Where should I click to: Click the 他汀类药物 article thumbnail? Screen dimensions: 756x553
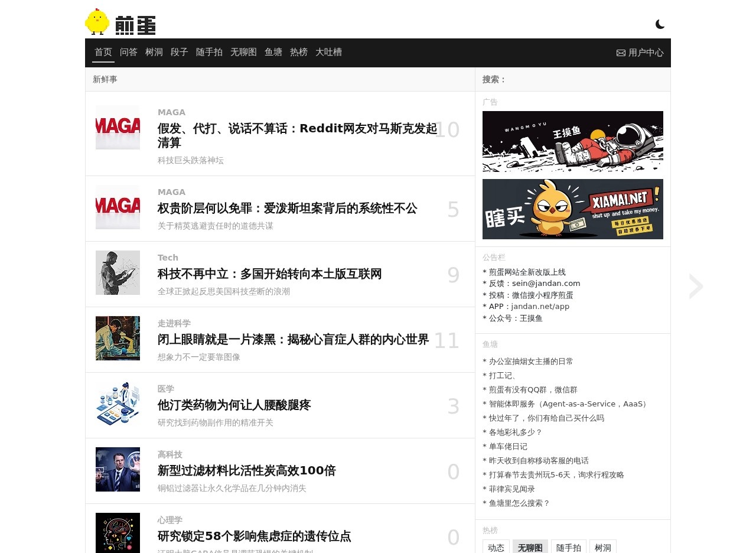[118, 404]
